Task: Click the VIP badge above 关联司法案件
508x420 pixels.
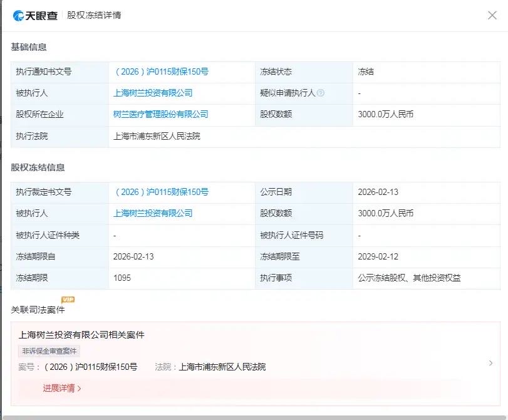Action: pos(68,300)
